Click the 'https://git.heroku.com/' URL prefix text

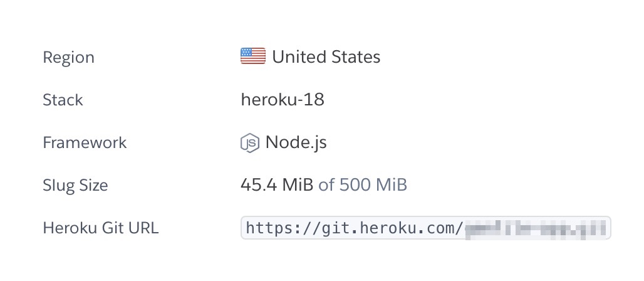354,228
